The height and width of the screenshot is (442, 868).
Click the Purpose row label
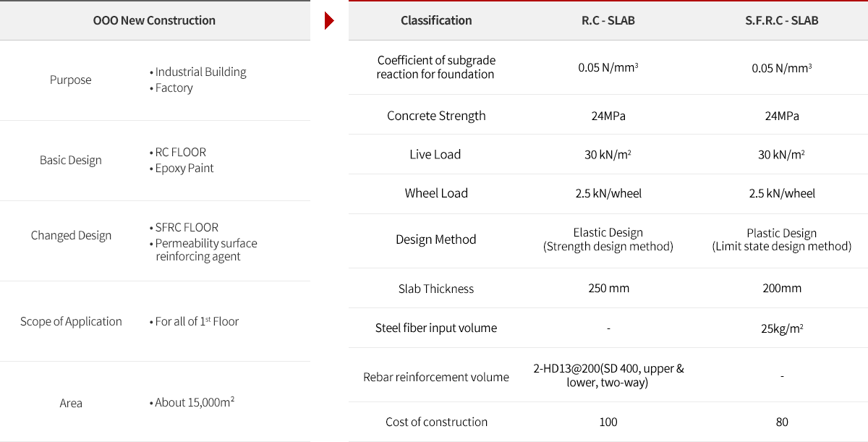(x=71, y=80)
